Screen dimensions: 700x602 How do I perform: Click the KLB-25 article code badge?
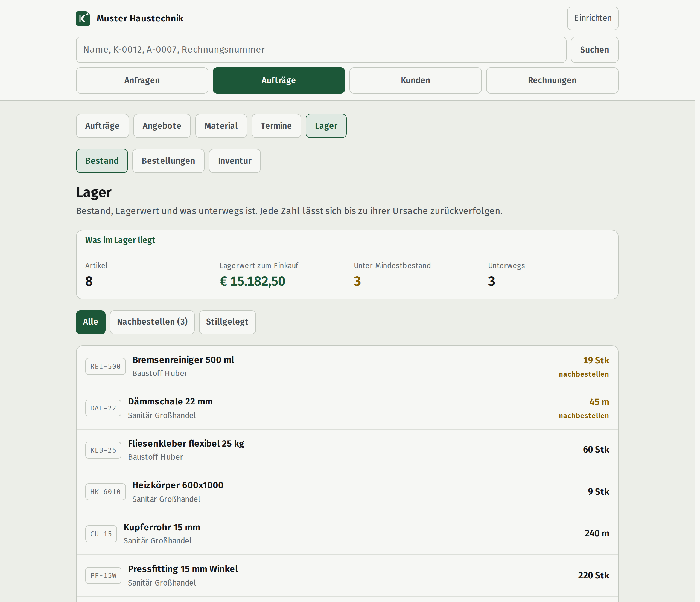(x=103, y=450)
